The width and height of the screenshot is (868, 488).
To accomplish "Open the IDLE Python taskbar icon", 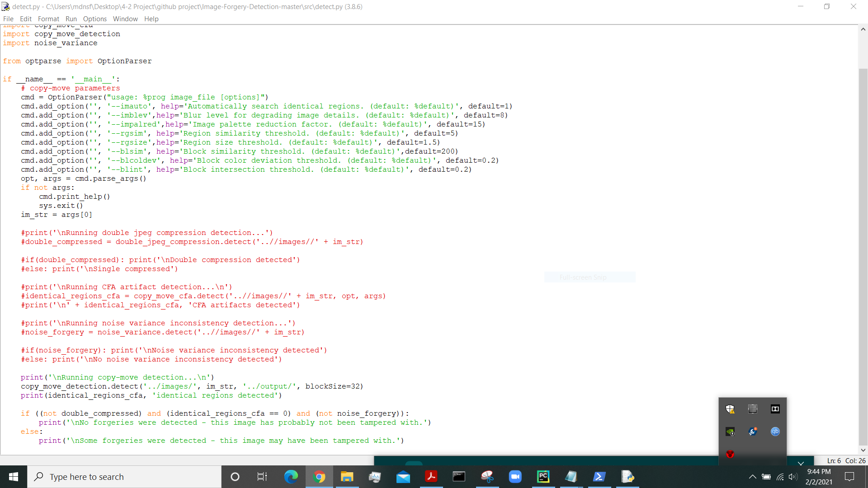I will (x=627, y=477).
